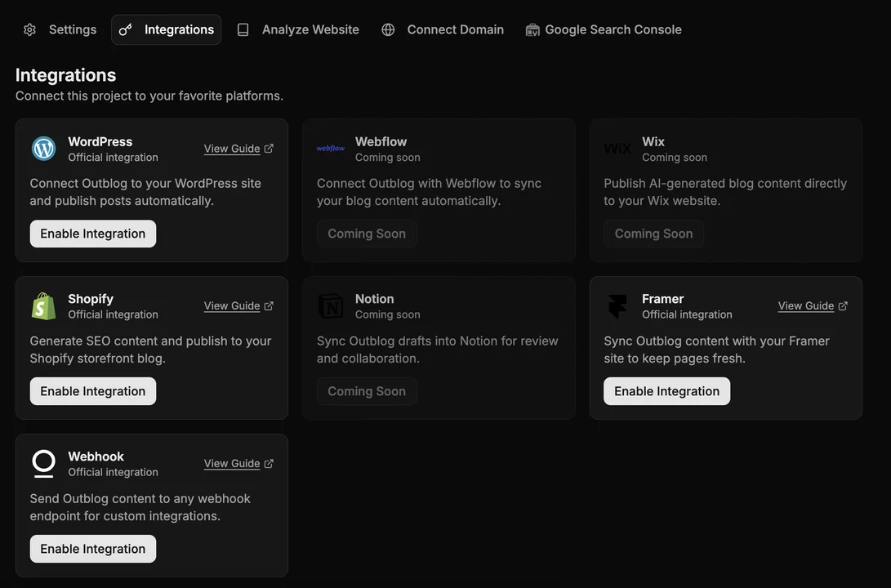
Task: Click 'Coming soon' label under Notion title
Action: (x=388, y=314)
